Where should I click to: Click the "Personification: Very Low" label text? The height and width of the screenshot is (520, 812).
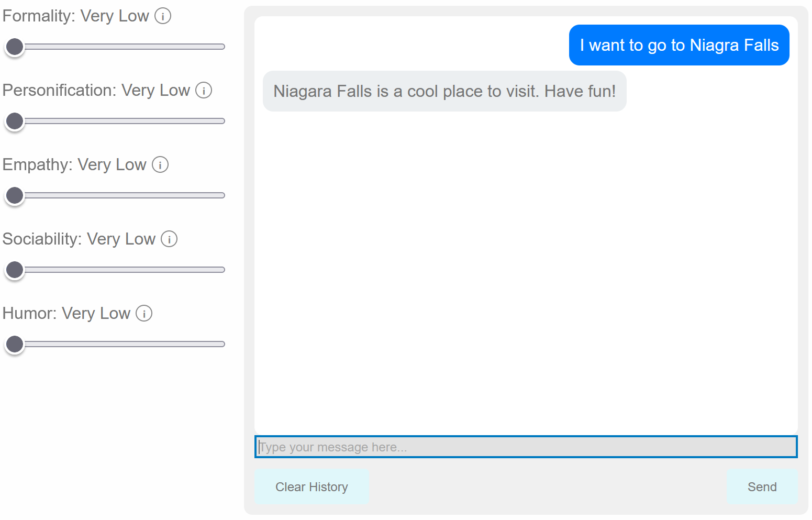tap(96, 91)
